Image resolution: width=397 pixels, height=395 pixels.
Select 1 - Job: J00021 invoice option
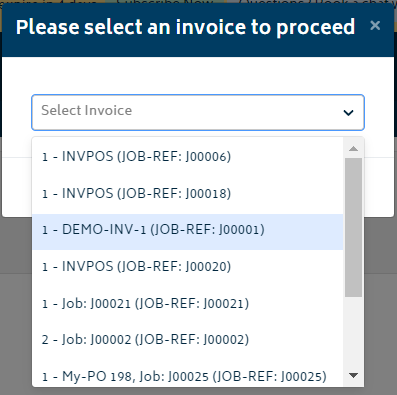tap(188, 303)
